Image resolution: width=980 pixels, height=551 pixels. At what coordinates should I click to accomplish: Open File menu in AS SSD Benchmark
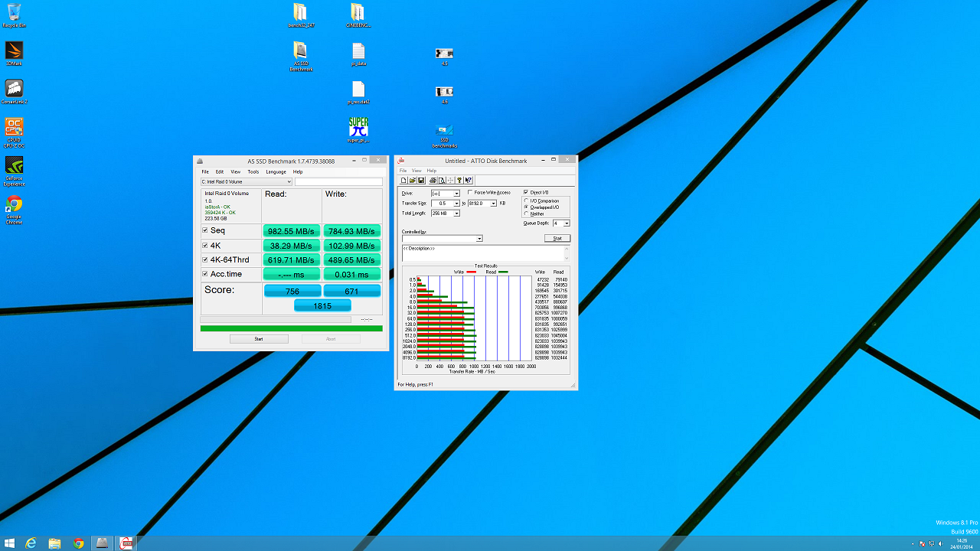pyautogui.click(x=205, y=172)
